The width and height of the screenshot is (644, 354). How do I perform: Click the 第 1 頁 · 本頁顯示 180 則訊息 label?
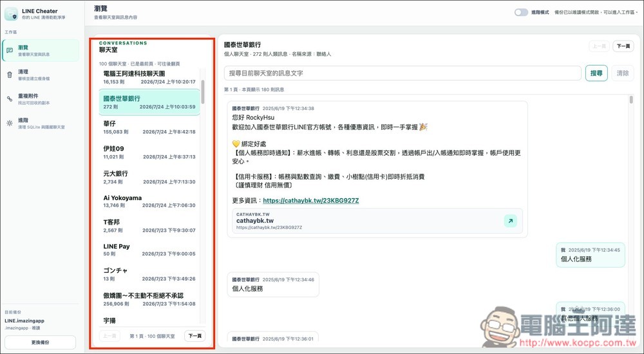pyautogui.click(x=254, y=89)
